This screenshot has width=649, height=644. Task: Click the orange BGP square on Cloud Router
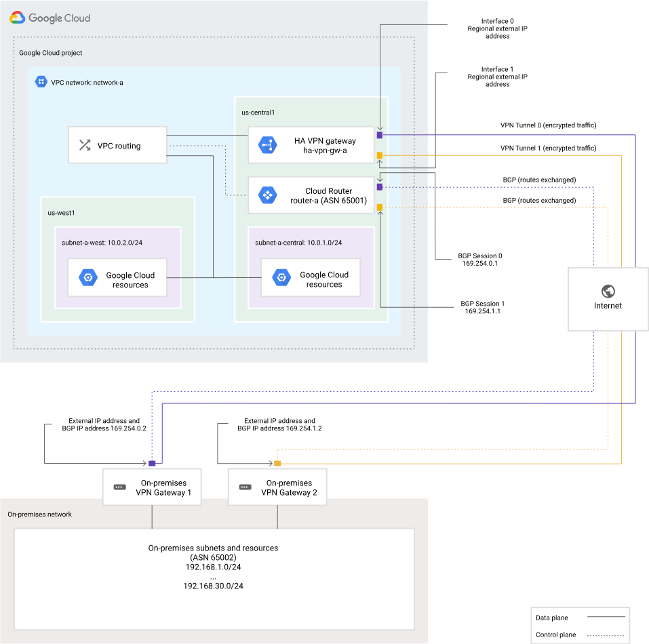(380, 207)
